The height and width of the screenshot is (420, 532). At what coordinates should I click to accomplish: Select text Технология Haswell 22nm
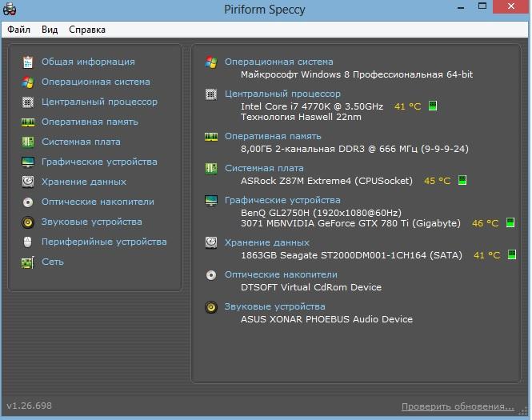[x=301, y=117]
